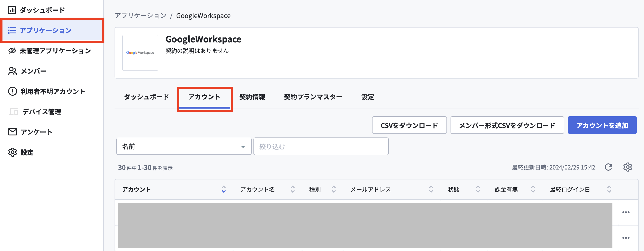Sort by 最終ログイン日 column arrows

point(609,189)
